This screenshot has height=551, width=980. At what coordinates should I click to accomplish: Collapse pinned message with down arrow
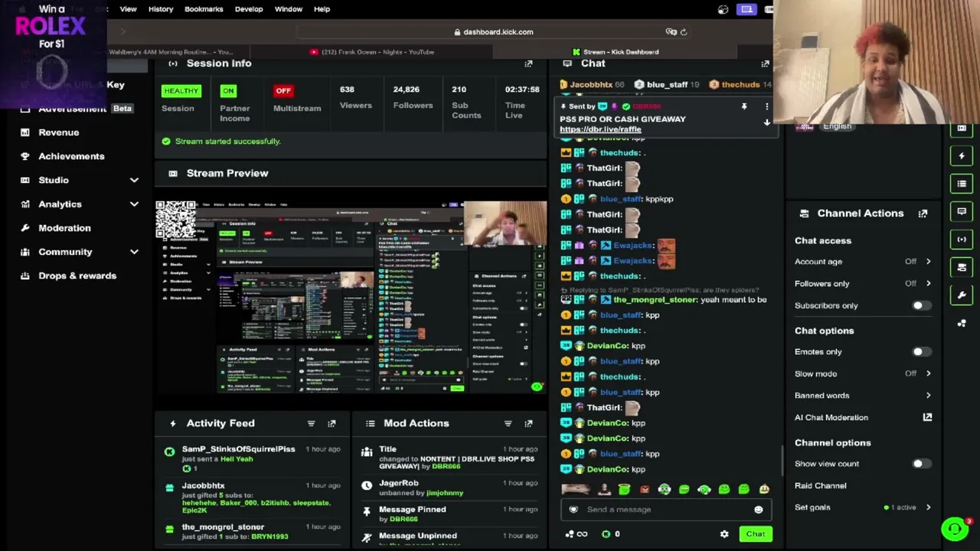click(766, 122)
